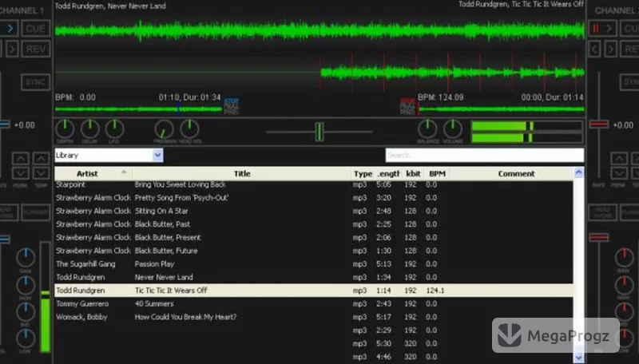Select 'Never Never Land' track row

coord(314,277)
